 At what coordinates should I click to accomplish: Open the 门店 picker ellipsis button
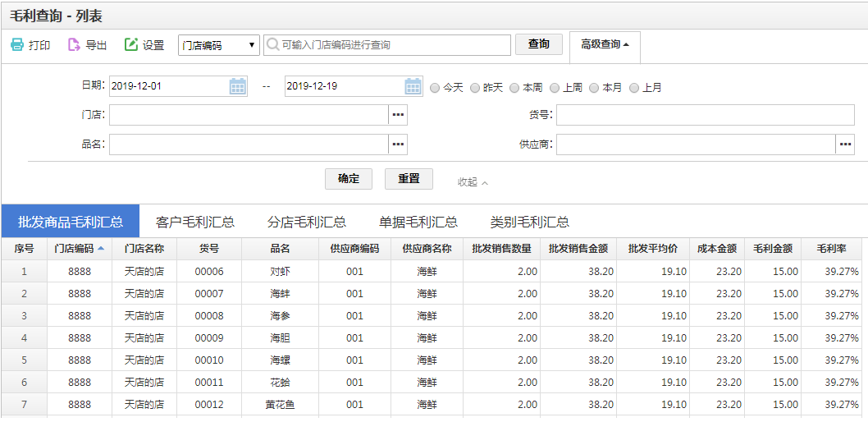(398, 115)
